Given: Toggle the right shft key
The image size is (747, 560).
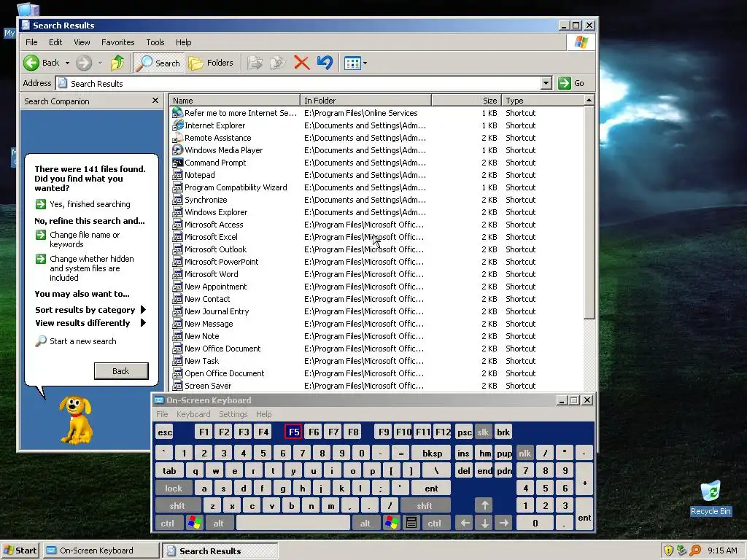Looking at the screenshot, I should 424,506.
